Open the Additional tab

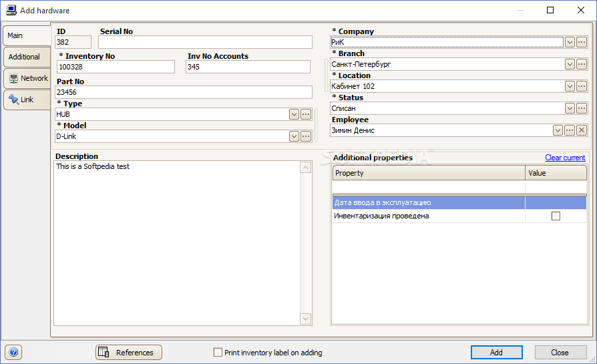tap(24, 57)
